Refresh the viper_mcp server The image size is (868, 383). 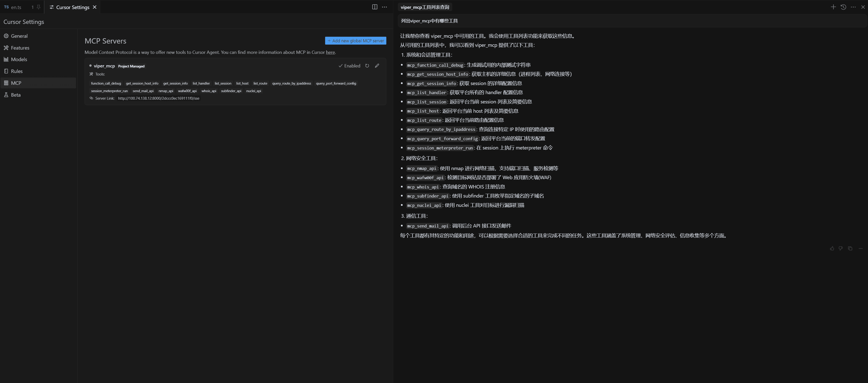point(367,66)
